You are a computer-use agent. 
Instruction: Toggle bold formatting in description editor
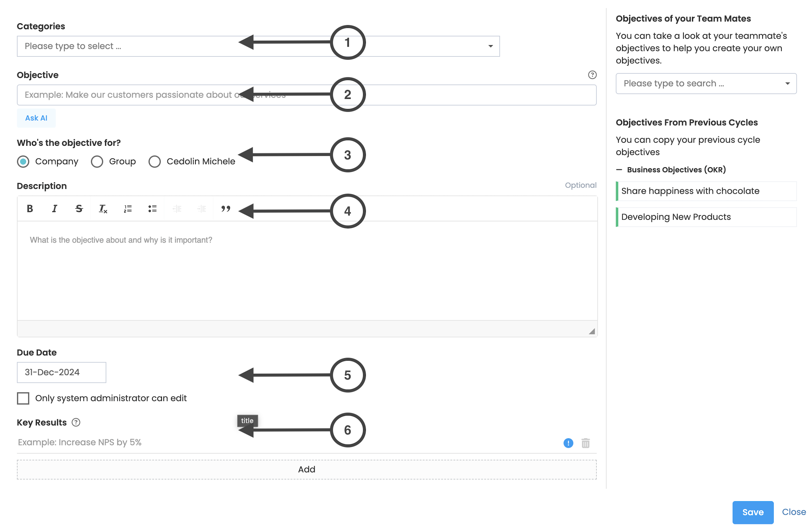30,209
